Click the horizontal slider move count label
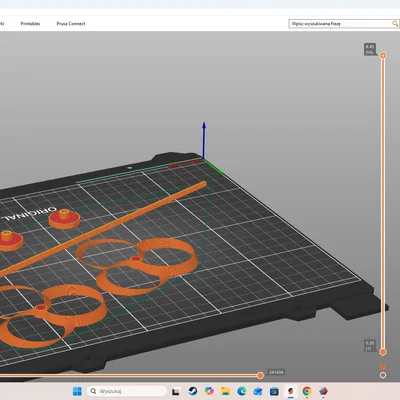 click(x=276, y=372)
